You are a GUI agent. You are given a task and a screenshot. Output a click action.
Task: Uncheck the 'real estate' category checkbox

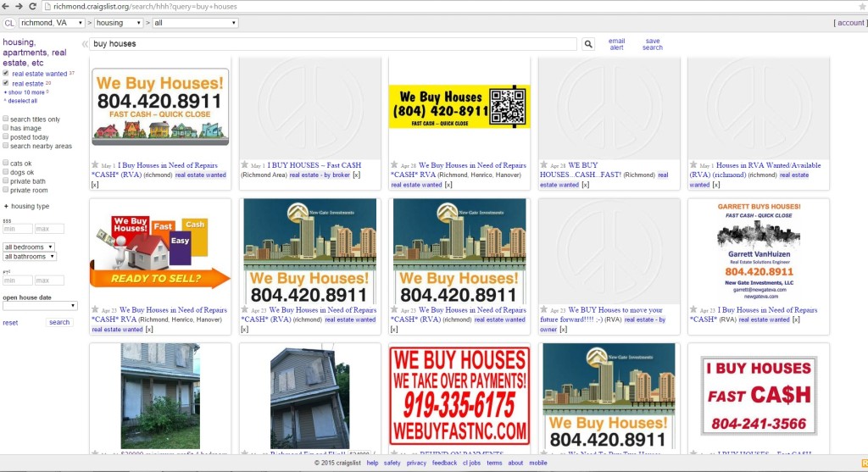click(6, 83)
